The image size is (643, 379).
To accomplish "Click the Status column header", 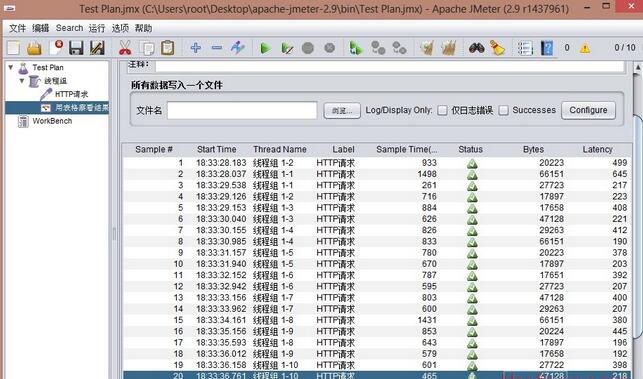I will pos(470,149).
